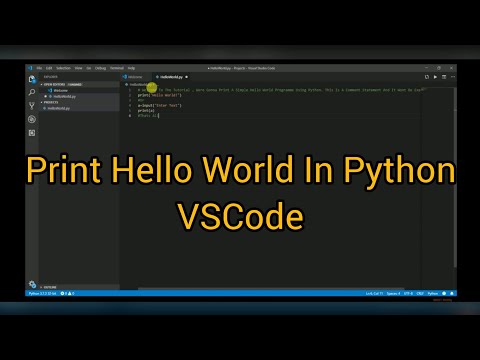Open the editor More Actions ellipsis
This screenshot has width=480, height=360.
pos(453,77)
